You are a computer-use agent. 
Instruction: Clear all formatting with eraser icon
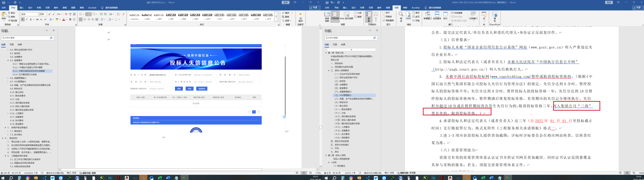(66, 14)
